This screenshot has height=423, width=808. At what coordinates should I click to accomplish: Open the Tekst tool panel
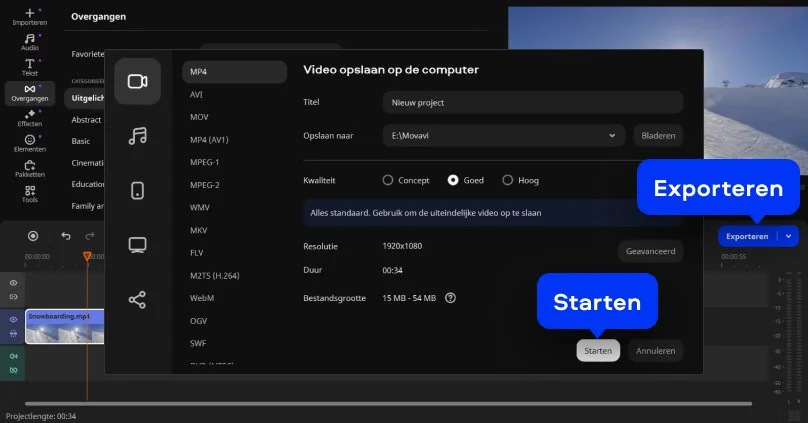(x=29, y=67)
